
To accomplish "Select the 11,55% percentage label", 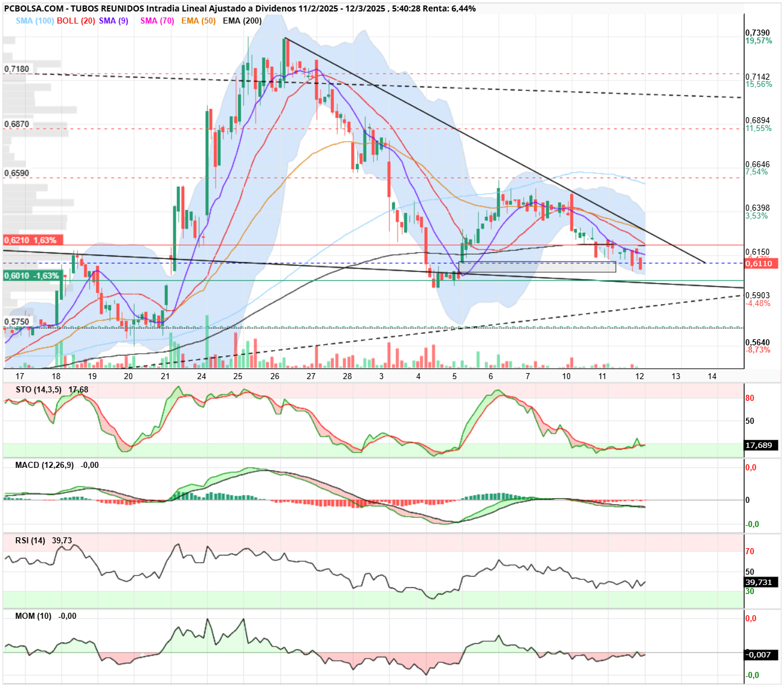I will (759, 128).
